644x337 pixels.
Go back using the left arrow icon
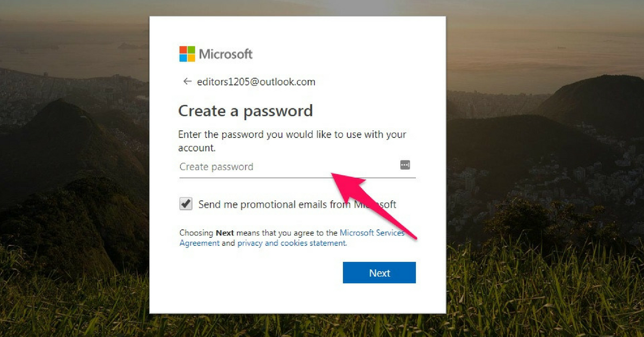click(x=187, y=82)
